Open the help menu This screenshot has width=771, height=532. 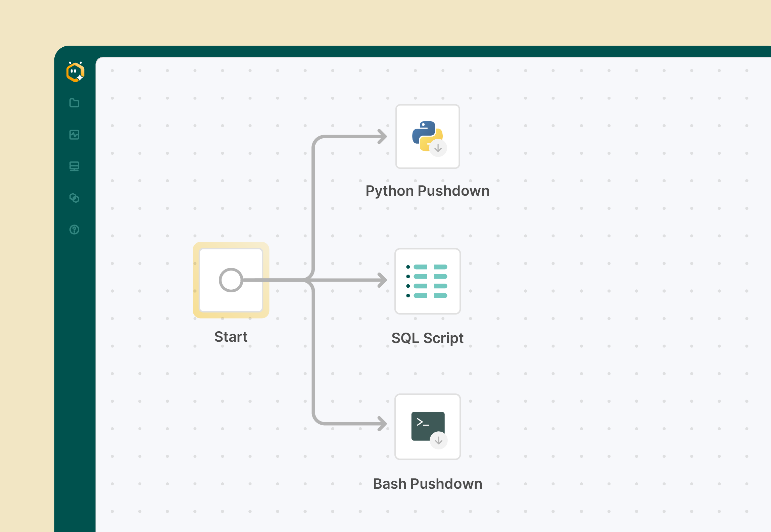click(74, 230)
